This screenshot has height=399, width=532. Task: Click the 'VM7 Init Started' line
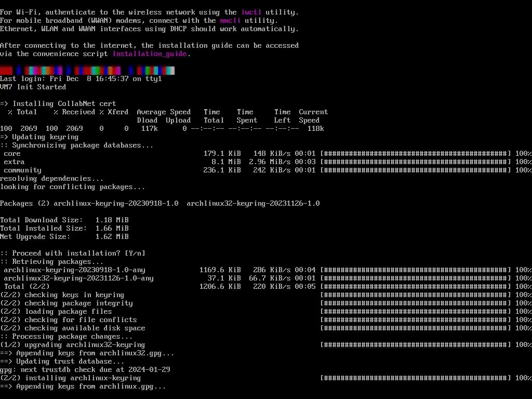tap(33, 87)
